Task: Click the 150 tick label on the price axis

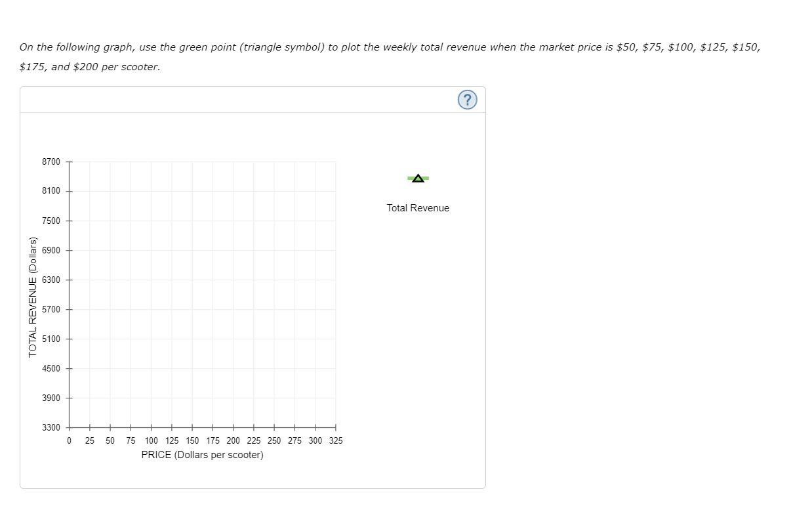Action: click(192, 441)
